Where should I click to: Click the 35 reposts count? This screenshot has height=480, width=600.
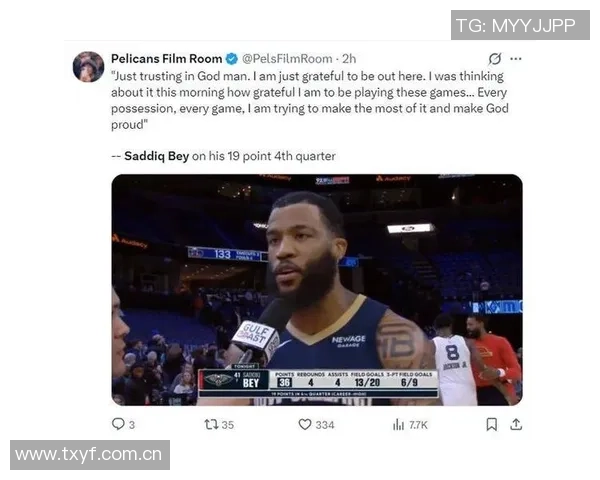tap(227, 424)
